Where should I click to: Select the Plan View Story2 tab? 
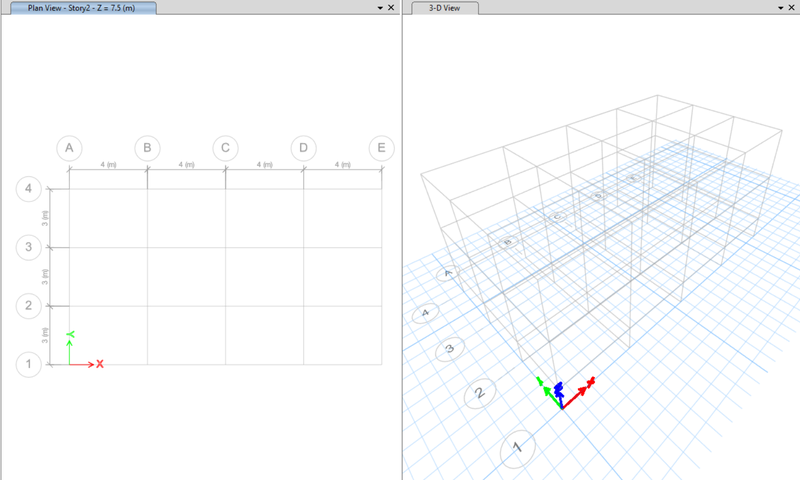pyautogui.click(x=83, y=8)
